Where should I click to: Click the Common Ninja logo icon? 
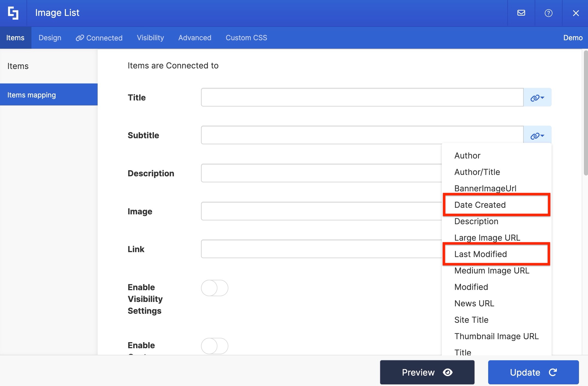[13, 13]
